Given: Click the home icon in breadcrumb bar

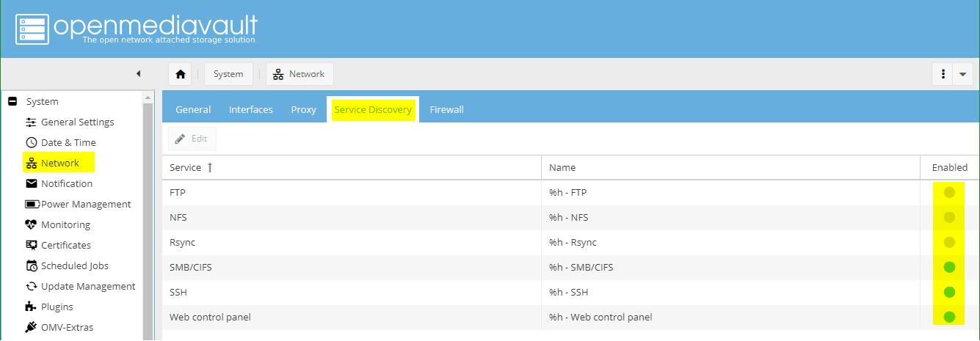Looking at the screenshot, I should point(180,74).
